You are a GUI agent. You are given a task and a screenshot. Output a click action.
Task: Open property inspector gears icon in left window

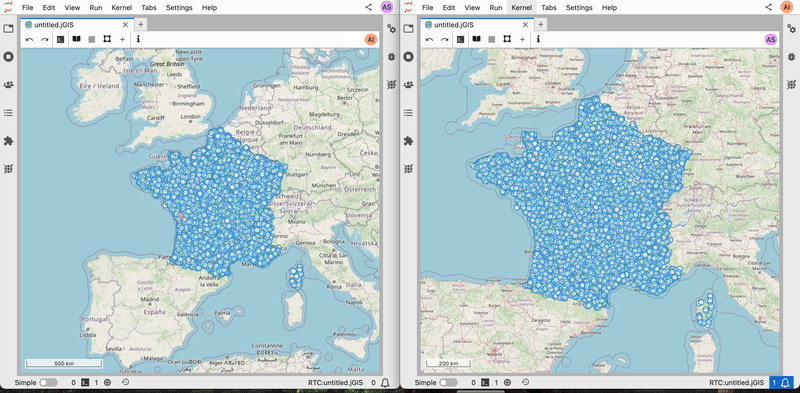point(391,29)
